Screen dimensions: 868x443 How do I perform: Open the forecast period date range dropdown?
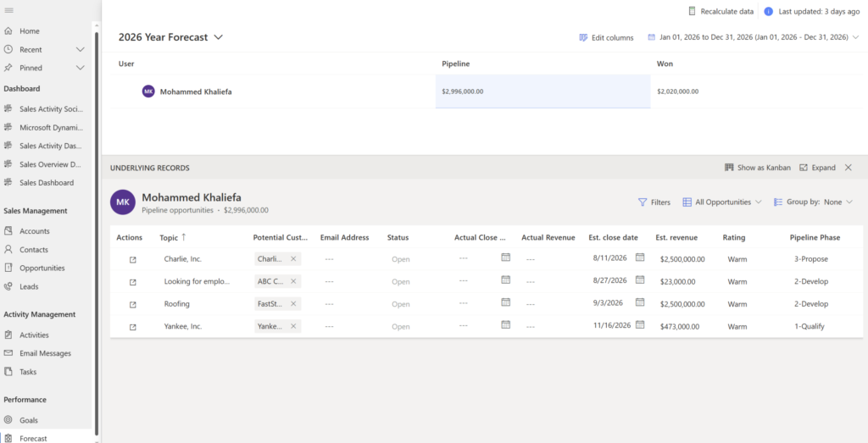pyautogui.click(x=754, y=37)
